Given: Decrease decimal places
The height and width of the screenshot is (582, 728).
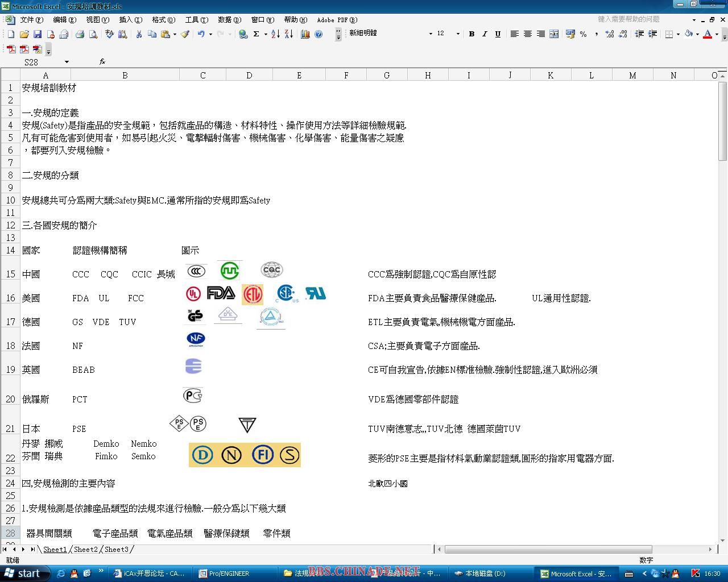Looking at the screenshot, I should (623, 34).
